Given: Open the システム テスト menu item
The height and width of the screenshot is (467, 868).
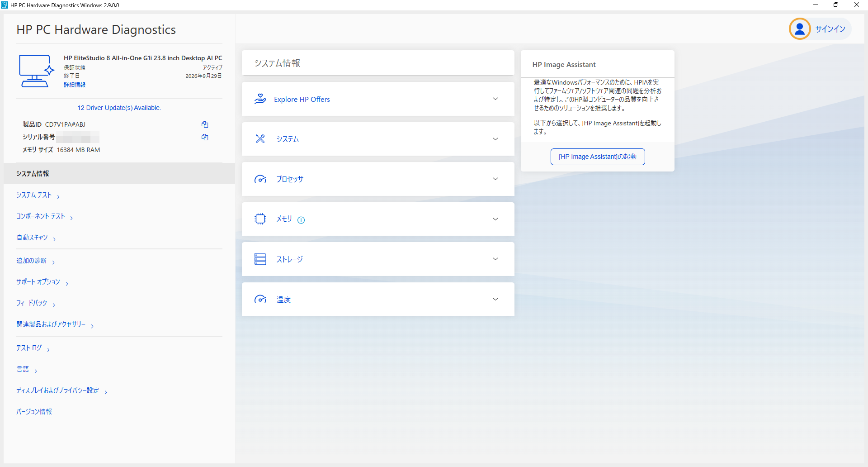Looking at the screenshot, I should click(34, 195).
